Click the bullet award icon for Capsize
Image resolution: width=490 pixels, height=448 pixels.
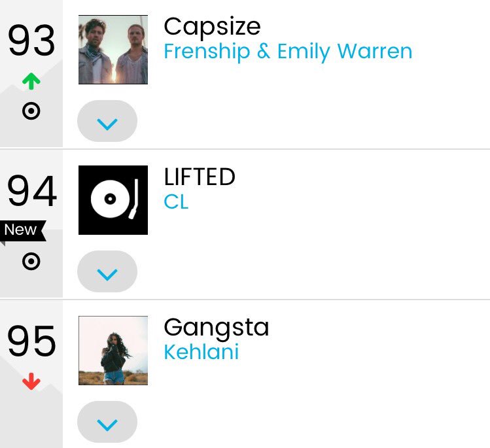tap(31, 111)
